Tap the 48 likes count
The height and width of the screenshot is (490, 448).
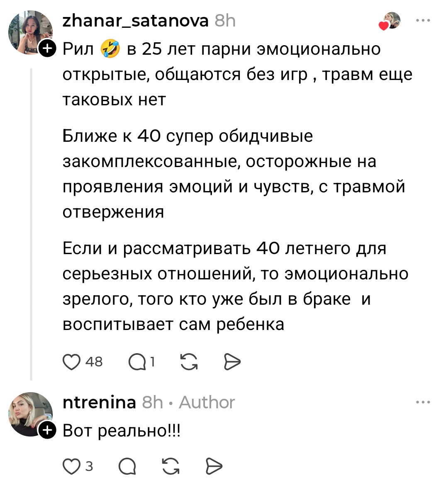click(x=94, y=362)
